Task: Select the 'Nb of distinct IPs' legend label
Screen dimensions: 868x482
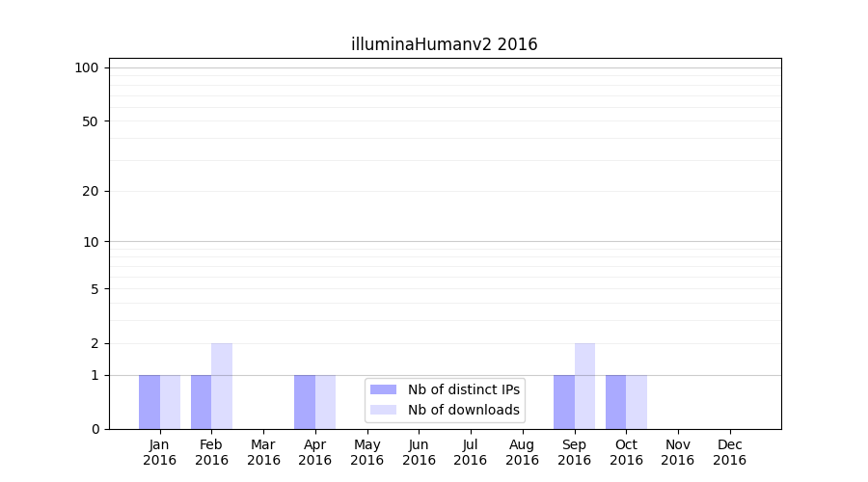Action: click(463, 389)
